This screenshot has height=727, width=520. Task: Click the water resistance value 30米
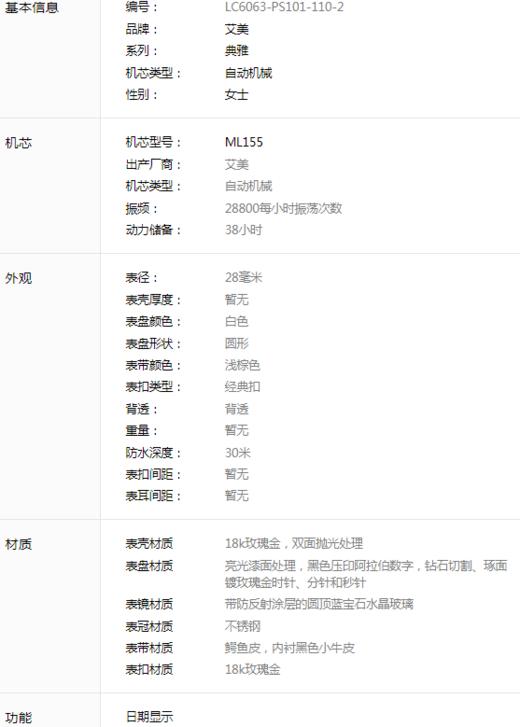pyautogui.click(x=238, y=453)
